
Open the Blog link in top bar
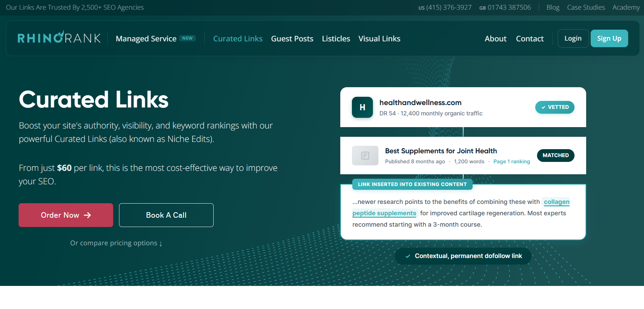click(553, 7)
